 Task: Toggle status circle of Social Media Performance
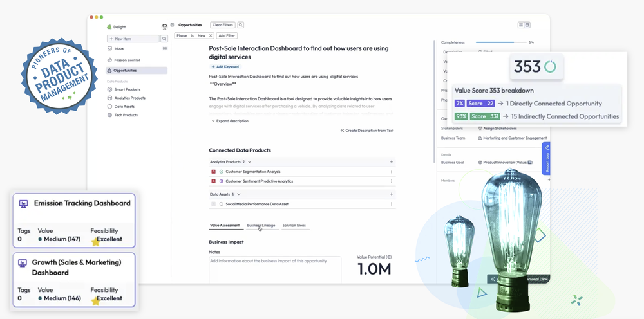tap(222, 204)
